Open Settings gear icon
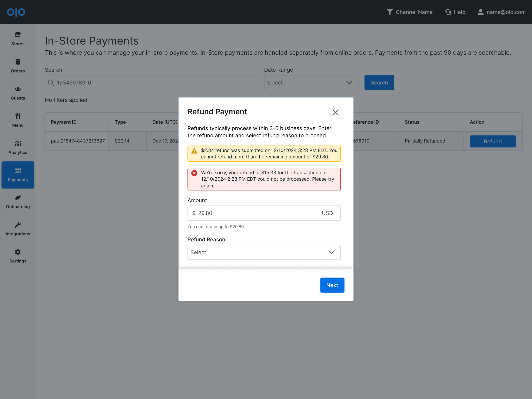This screenshot has height=399, width=532. click(18, 252)
